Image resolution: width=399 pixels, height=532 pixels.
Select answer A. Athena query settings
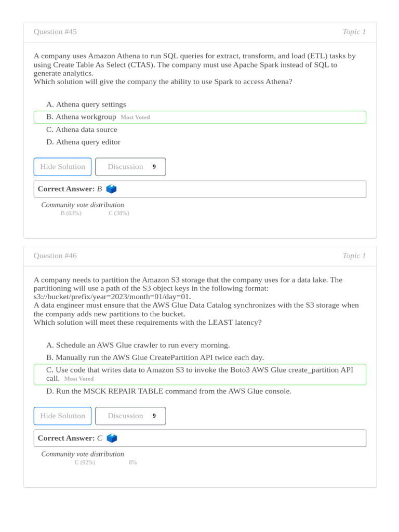pyautogui.click(x=86, y=104)
